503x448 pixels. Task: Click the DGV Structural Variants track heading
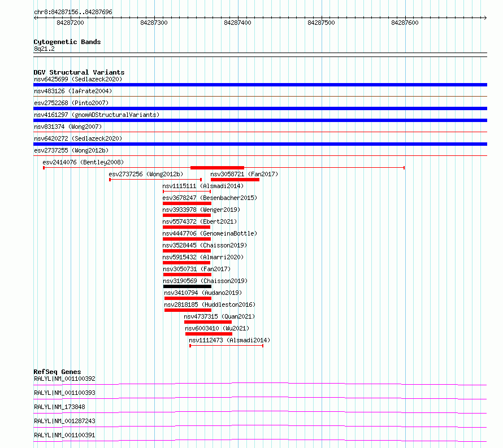tap(79, 72)
